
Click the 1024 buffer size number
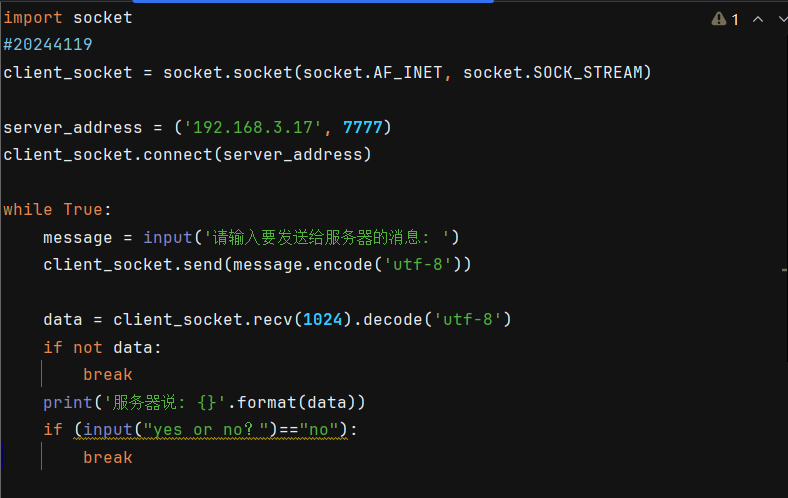coord(323,319)
